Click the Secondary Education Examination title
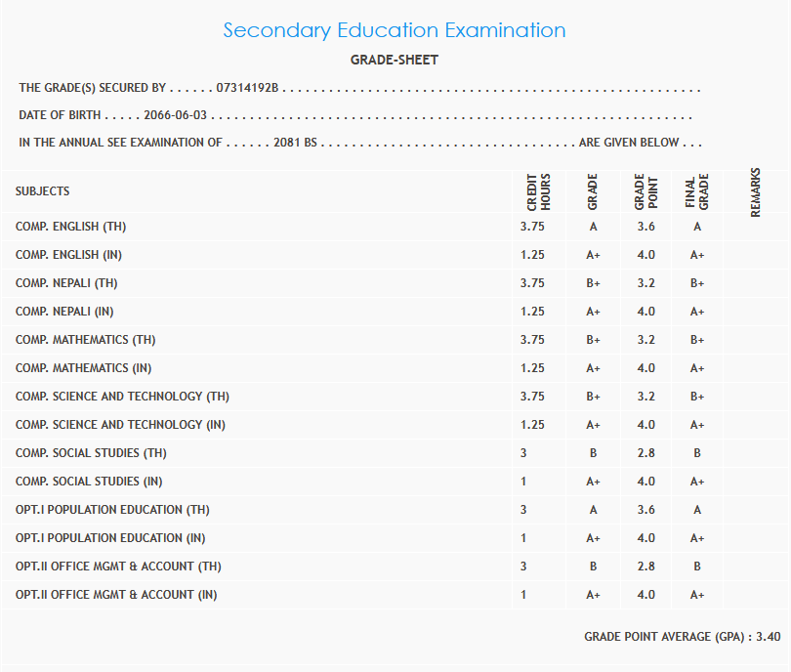791x672 pixels. (x=395, y=30)
